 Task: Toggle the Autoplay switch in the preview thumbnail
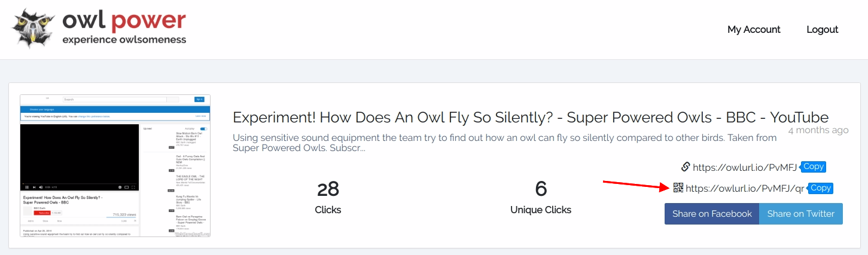[203, 128]
